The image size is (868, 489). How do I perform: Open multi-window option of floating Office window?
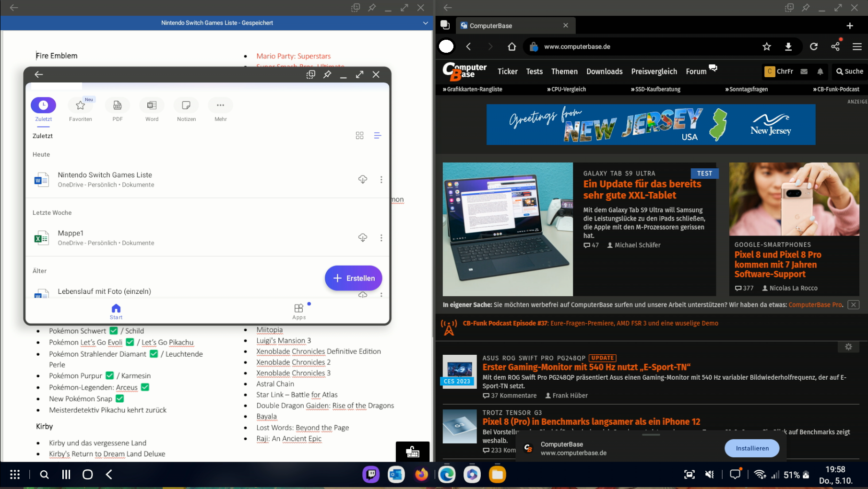[311, 74]
